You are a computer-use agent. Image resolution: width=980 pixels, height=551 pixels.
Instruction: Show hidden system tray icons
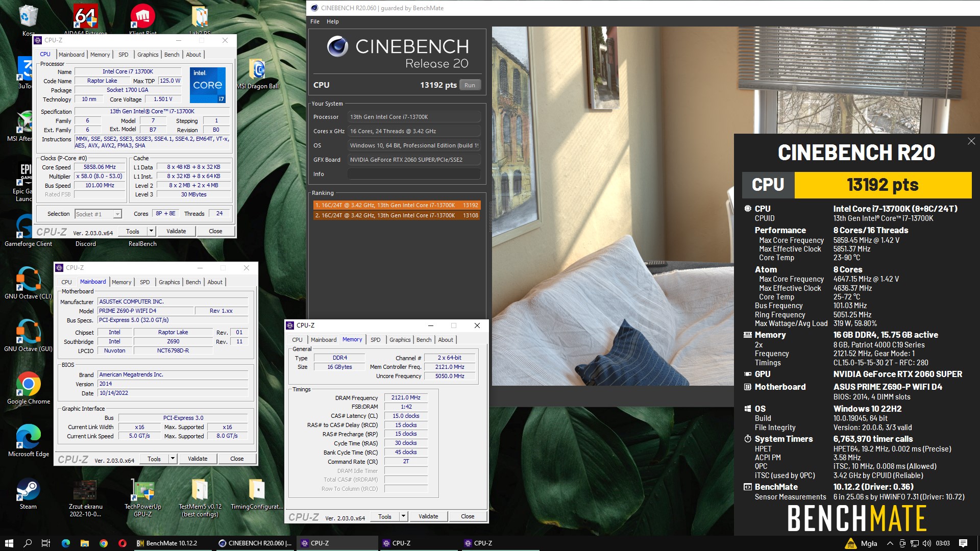(890, 543)
